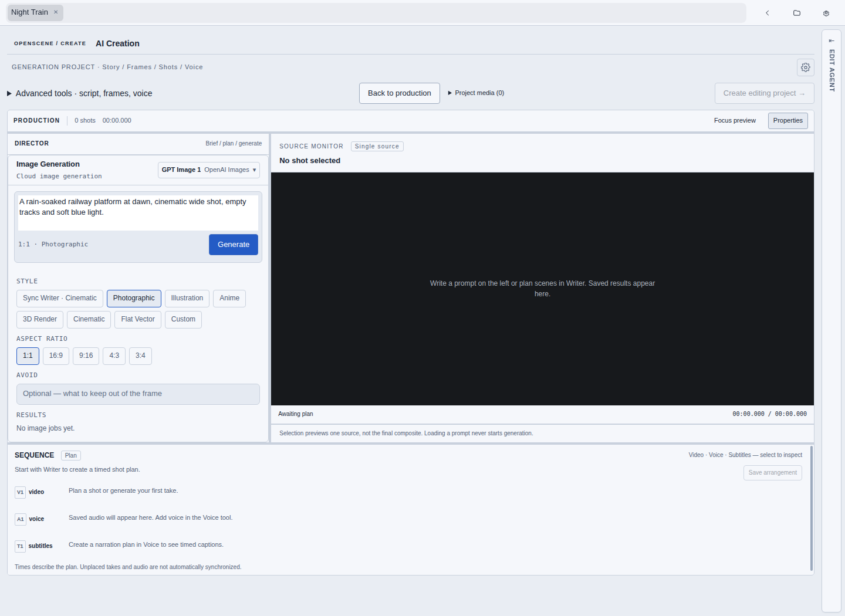Expand the Edit Agent panel arrow
845x616 pixels.
(x=832, y=40)
